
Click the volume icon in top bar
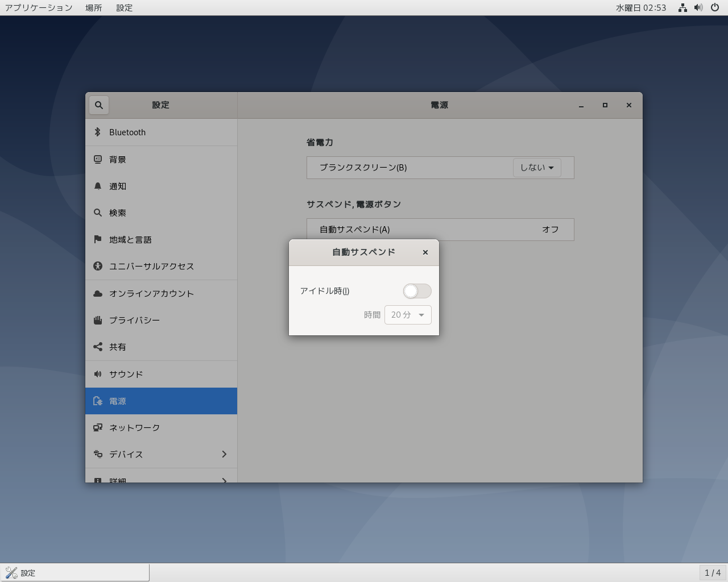pos(698,7)
